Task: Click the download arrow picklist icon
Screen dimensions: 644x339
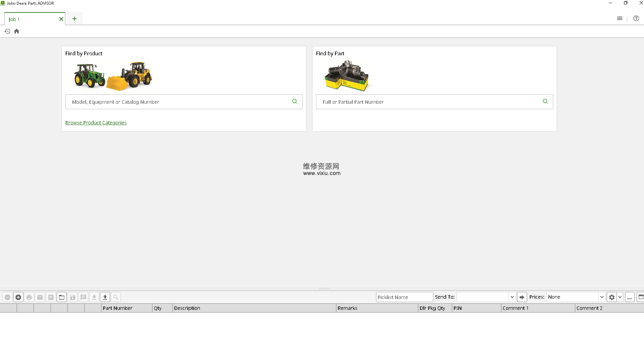Action: click(x=94, y=297)
